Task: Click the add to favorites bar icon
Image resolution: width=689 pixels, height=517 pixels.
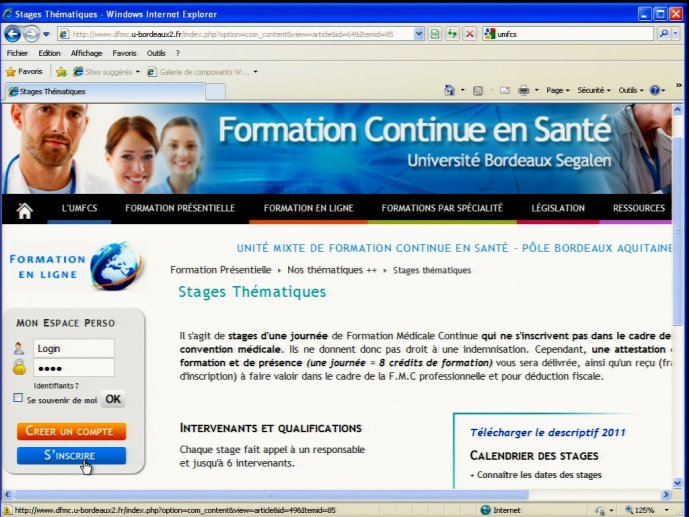Action: coord(62,72)
